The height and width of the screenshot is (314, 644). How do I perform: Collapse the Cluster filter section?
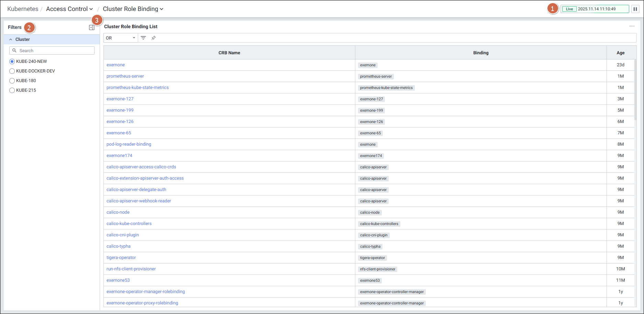pos(11,40)
